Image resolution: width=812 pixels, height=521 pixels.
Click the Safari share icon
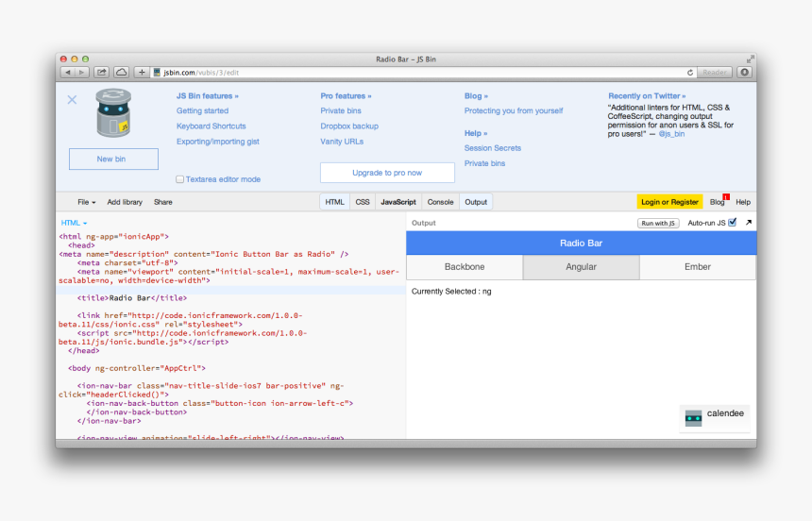point(102,72)
